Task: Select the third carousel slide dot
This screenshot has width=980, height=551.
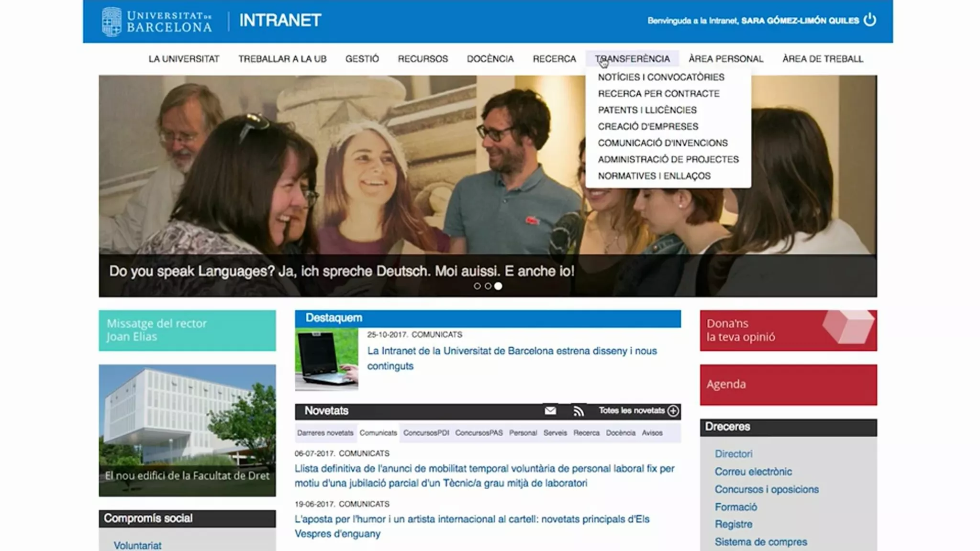Action: pyautogui.click(x=498, y=286)
